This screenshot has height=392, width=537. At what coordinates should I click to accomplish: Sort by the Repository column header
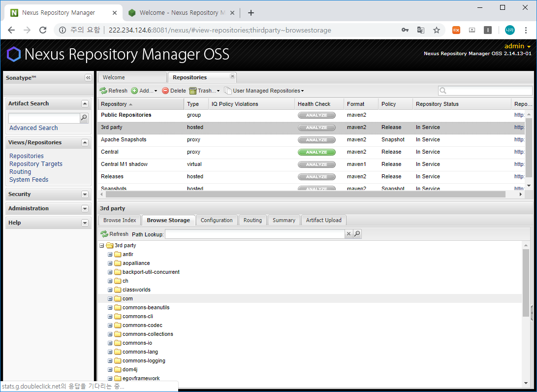coord(141,104)
